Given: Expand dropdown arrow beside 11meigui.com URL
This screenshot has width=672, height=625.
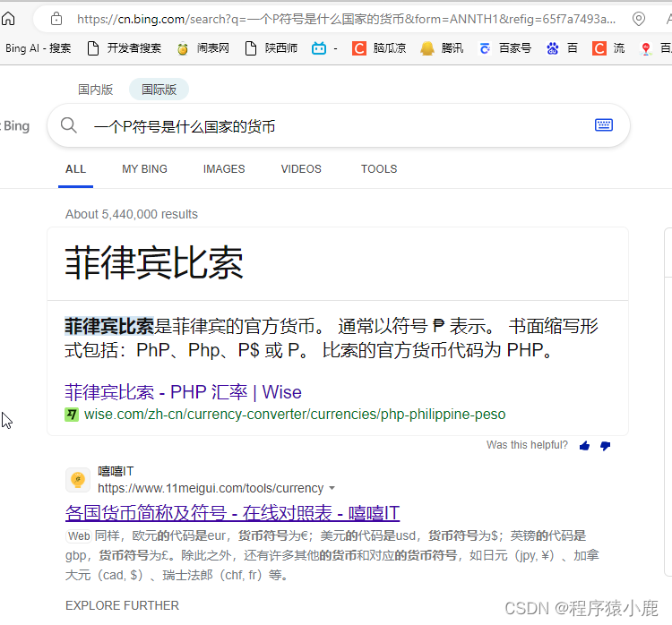Looking at the screenshot, I should pos(332,488).
